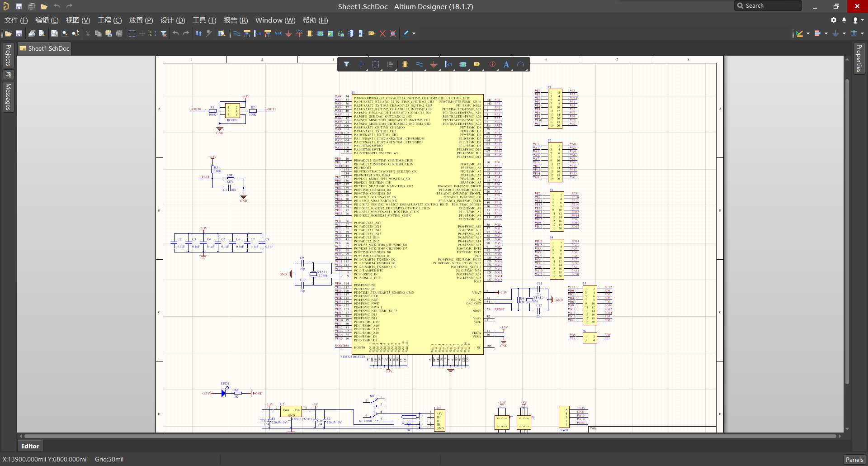The image size is (868, 466).
Task: Open the 放置 (P) menu
Action: click(x=141, y=20)
